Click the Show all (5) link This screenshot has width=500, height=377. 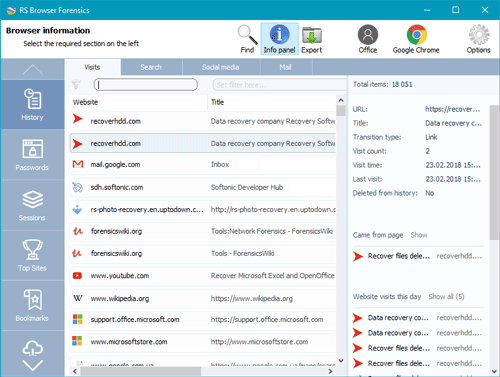pyautogui.click(x=446, y=297)
